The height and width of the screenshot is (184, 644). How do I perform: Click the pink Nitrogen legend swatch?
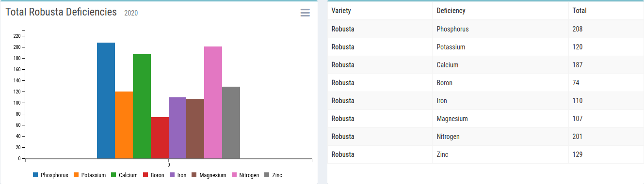[235, 175]
